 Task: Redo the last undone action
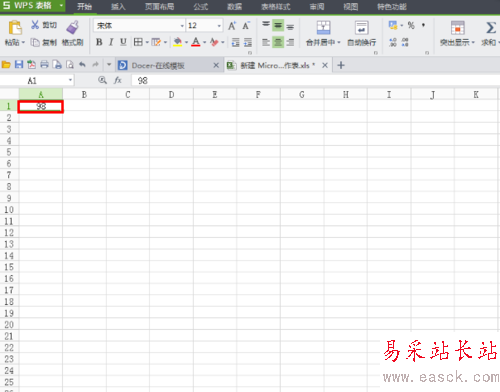[x=95, y=65]
